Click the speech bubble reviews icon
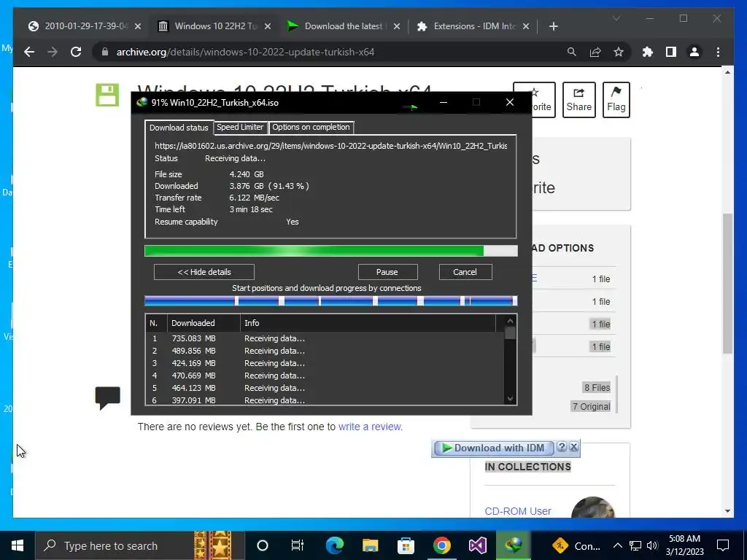Screen dimensions: 747x560 tap(108, 398)
